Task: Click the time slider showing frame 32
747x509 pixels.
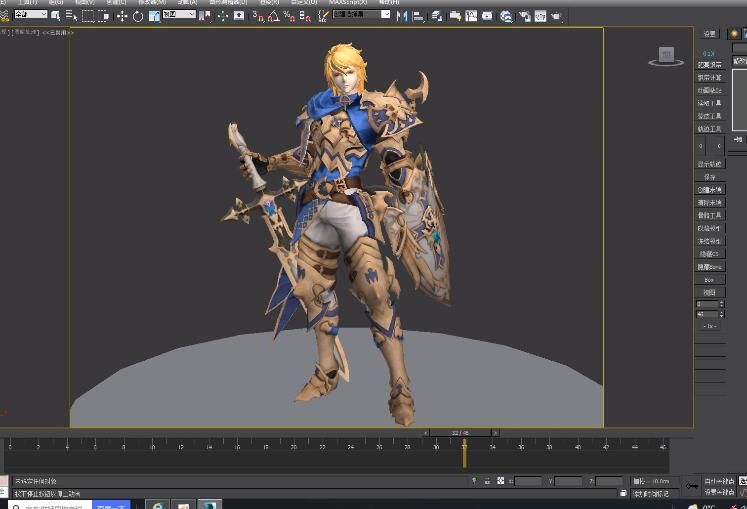Action: point(460,433)
